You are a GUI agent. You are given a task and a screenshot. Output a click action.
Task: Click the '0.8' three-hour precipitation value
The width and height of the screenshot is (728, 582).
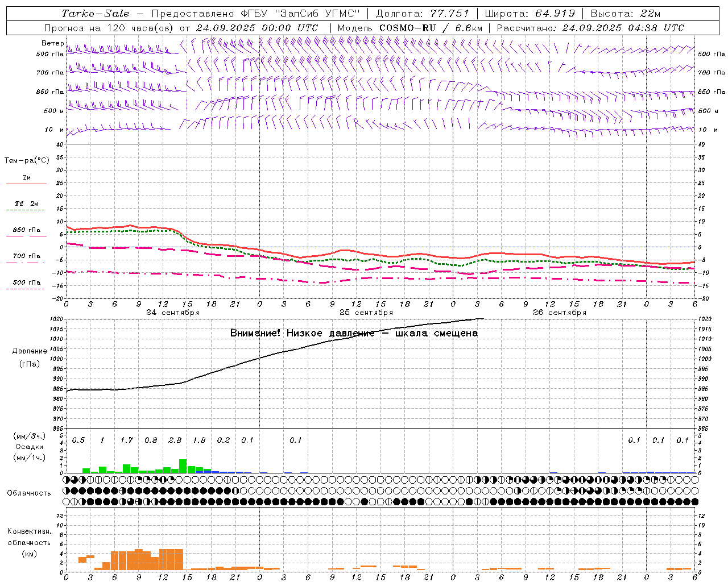pos(151,440)
